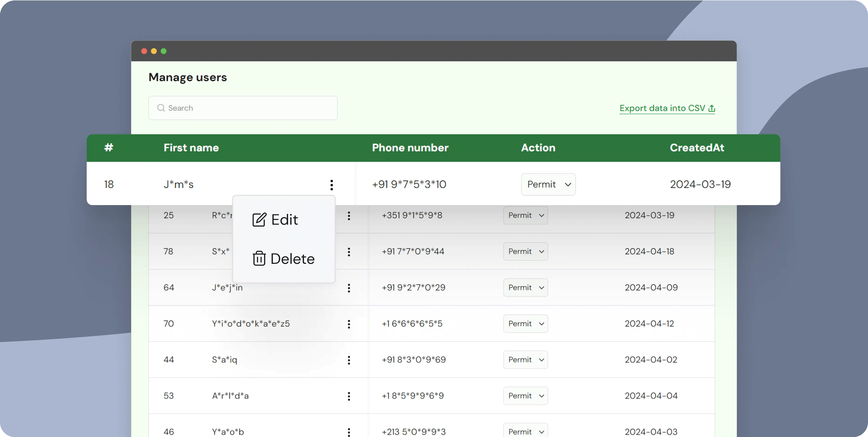Select phone number +213 5*0*9*9*3
Viewport: 868px width, 437px height.
(x=413, y=432)
